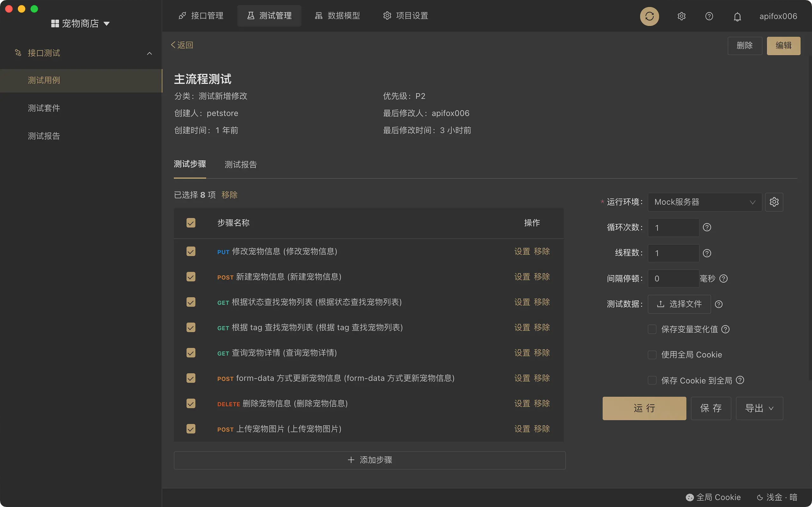Open help via the question mark icon
The height and width of the screenshot is (507, 812).
[709, 16]
